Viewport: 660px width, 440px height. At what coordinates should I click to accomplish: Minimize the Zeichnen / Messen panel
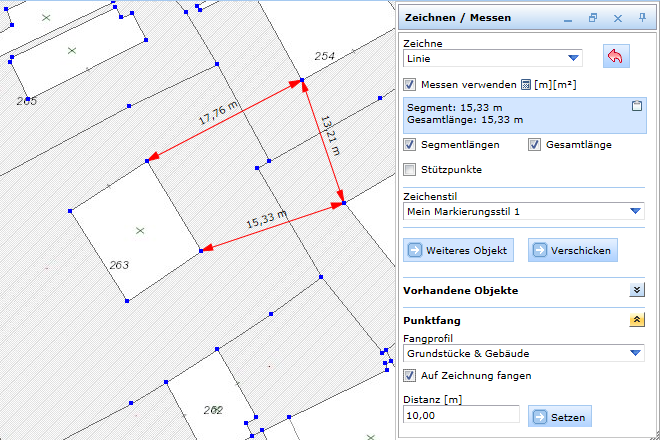click(x=567, y=18)
